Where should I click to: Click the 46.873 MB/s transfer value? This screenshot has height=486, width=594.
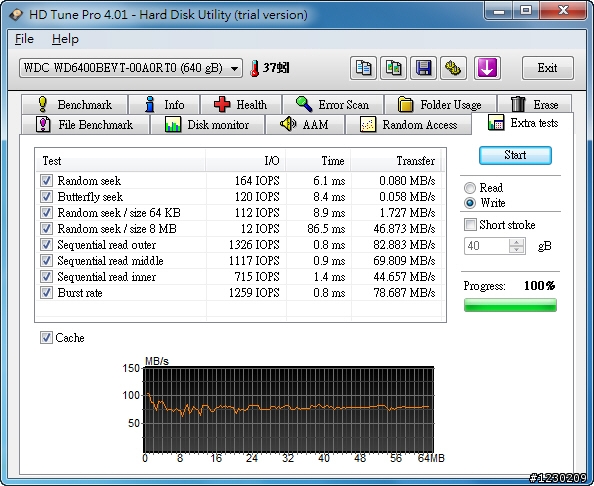[404, 229]
